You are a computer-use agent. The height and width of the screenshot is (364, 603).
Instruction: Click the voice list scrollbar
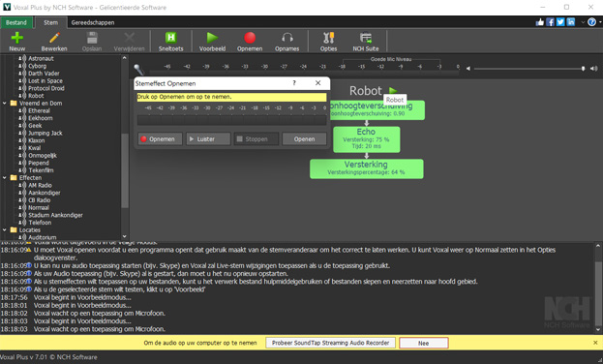(x=125, y=170)
